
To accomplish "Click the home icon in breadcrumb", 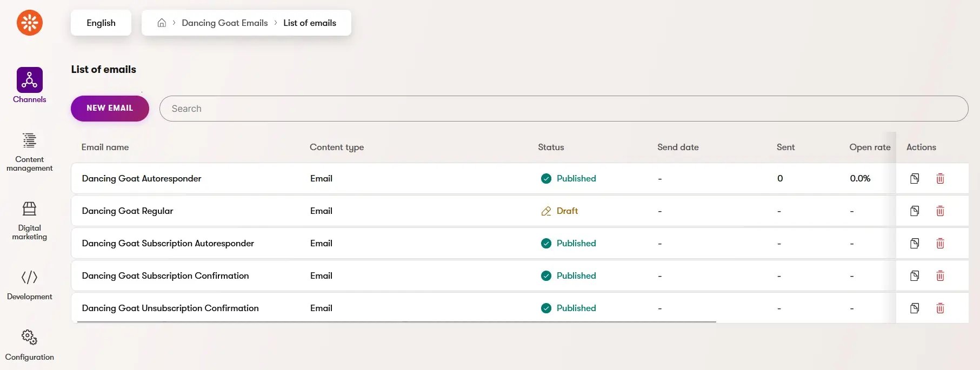I will pos(162,23).
